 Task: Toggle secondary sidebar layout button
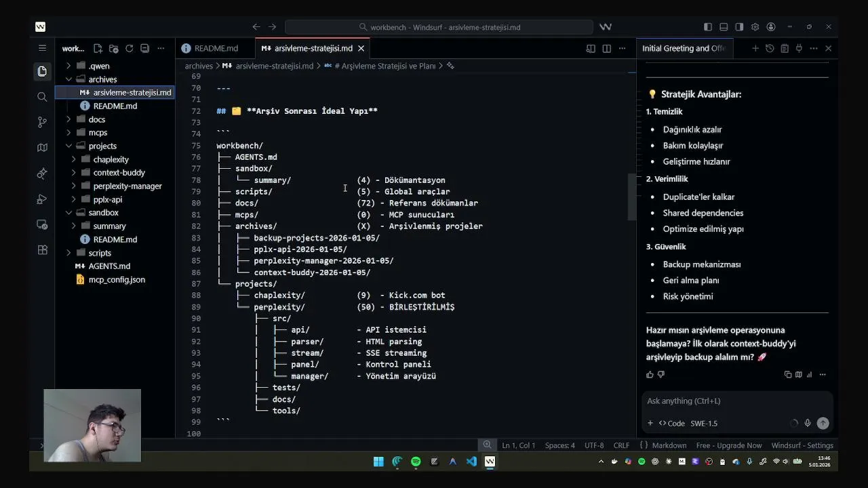point(739,27)
